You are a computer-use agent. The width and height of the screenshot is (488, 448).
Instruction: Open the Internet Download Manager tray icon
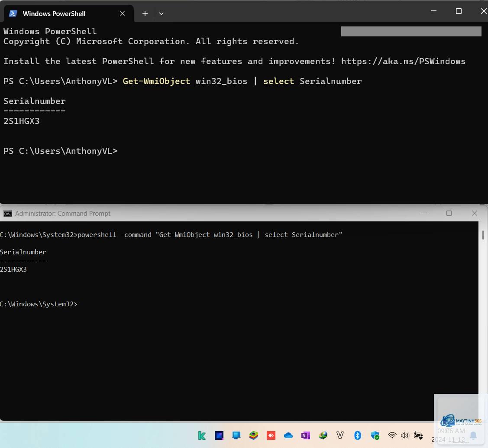323,435
